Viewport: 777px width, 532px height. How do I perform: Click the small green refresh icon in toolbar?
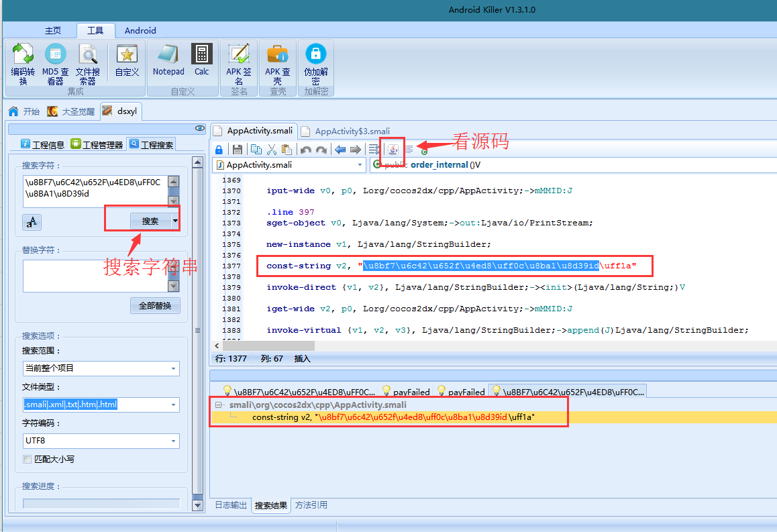click(x=424, y=152)
